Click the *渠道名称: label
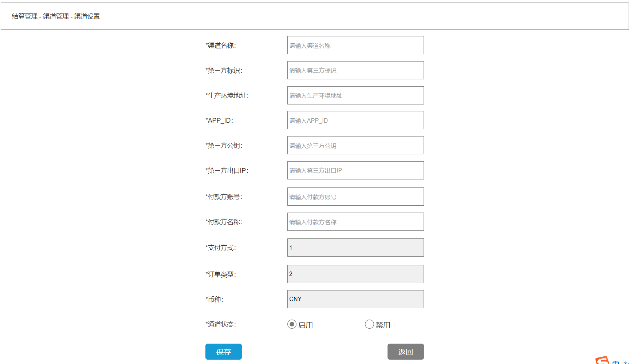 coord(221,45)
